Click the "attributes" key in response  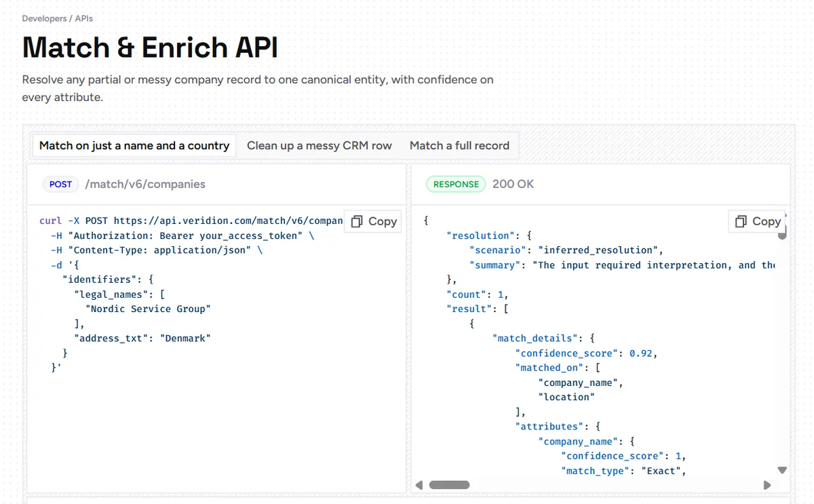click(x=549, y=426)
